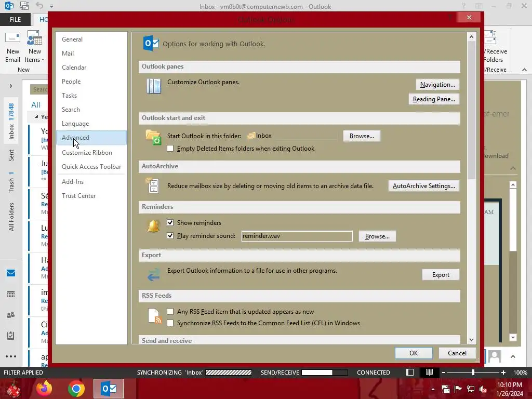This screenshot has width=532, height=399.
Task: Switch to Normal view in status bar
Action: tap(410, 372)
